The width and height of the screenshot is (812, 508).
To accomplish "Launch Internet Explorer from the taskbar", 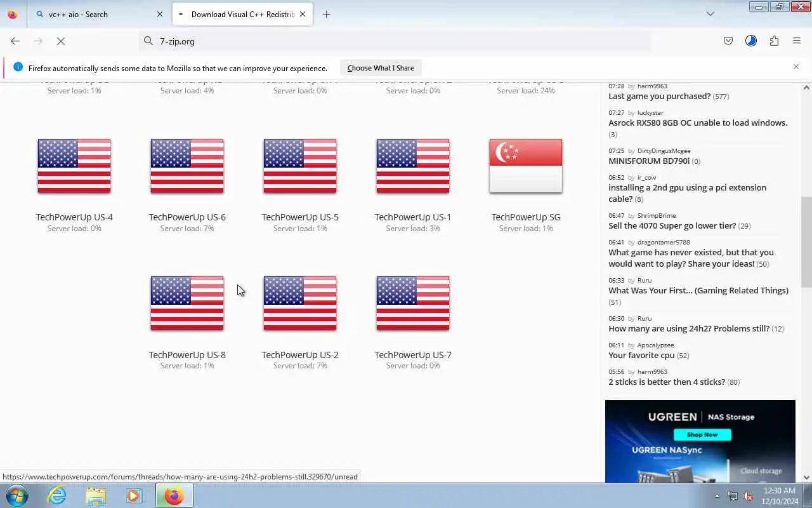I will [57, 495].
